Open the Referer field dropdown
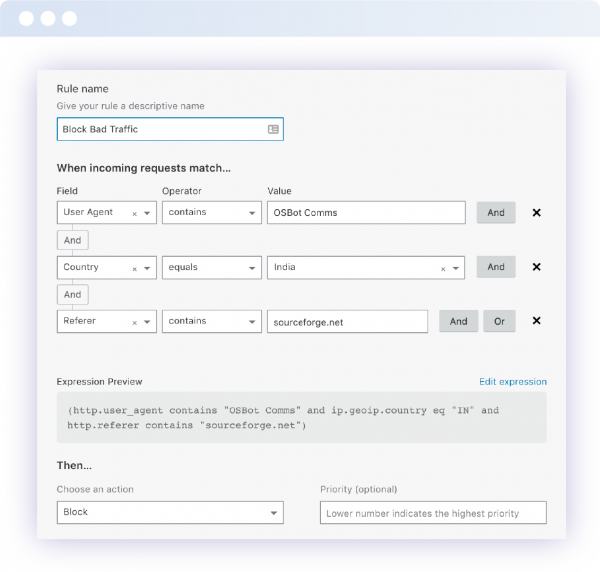600x572 pixels. [x=147, y=322]
